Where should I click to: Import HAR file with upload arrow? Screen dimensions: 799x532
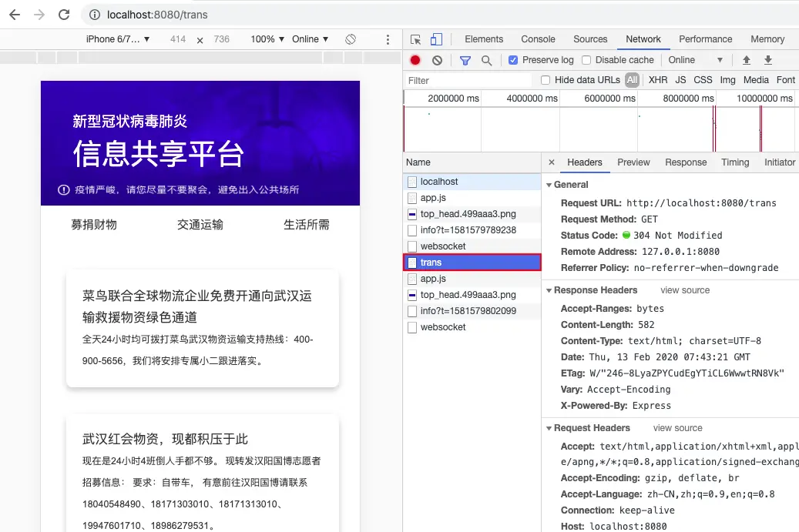[x=747, y=60]
